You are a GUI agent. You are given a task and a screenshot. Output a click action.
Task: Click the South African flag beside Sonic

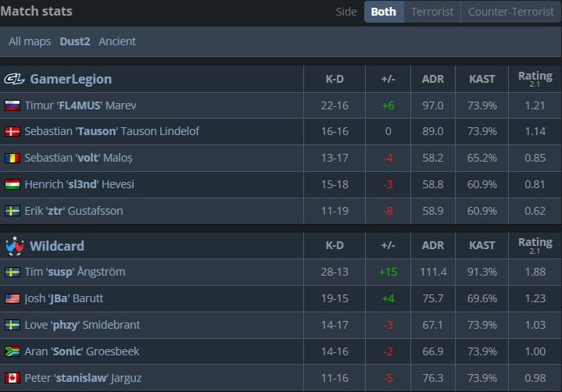click(13, 351)
